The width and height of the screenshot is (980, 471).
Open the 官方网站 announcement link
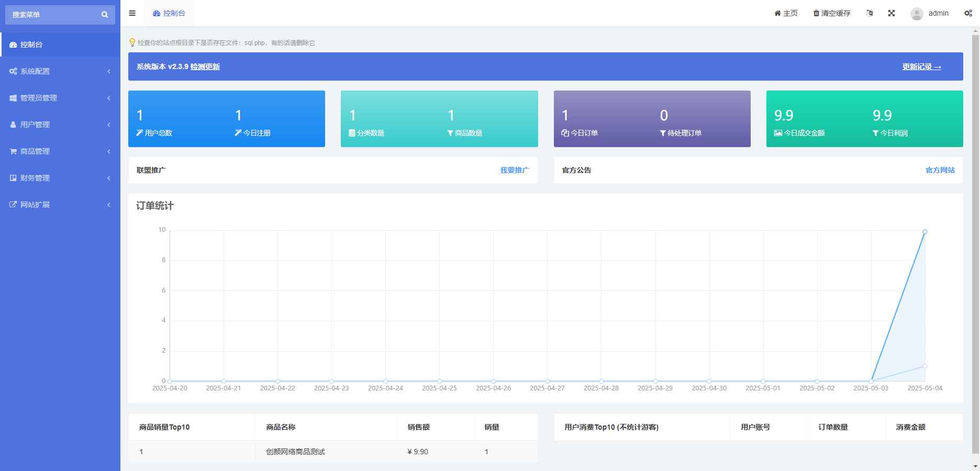940,170
